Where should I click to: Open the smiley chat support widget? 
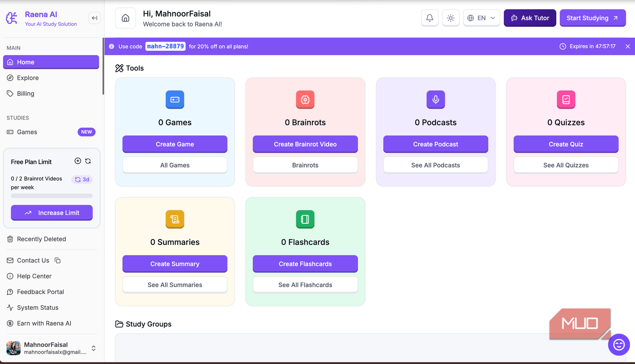[x=619, y=345]
